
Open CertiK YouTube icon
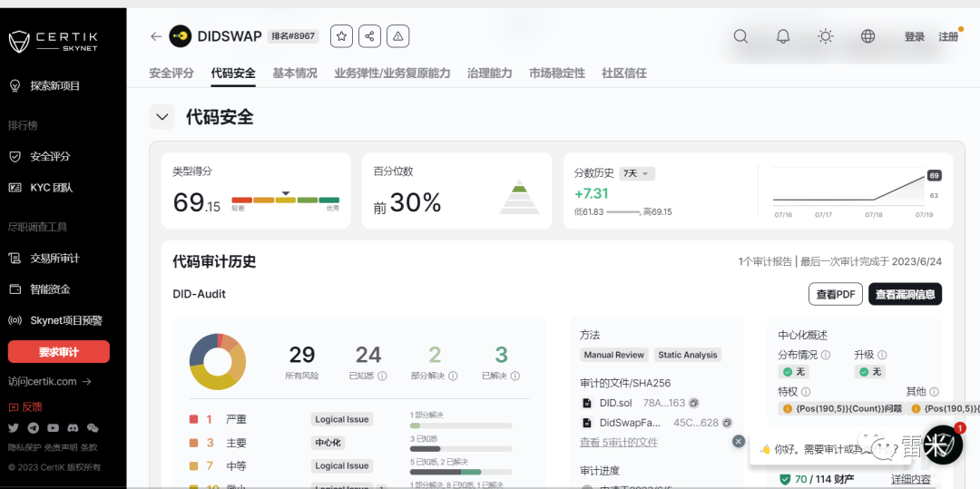54,428
